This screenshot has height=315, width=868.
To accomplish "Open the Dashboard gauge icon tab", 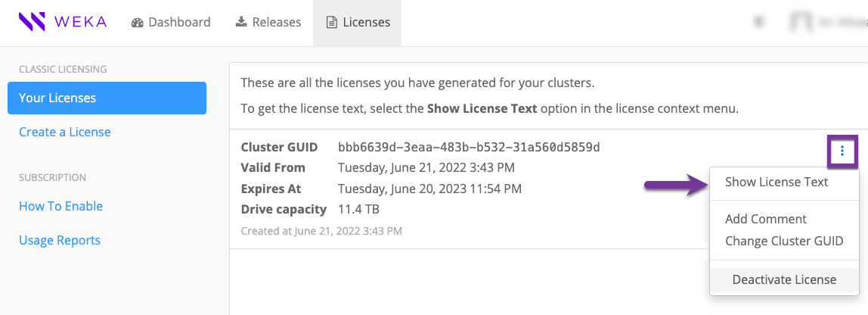I will point(171,23).
